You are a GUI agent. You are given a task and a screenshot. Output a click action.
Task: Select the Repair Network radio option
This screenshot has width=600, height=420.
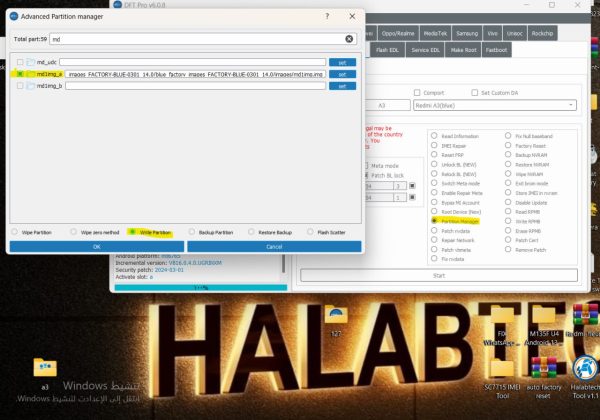click(434, 240)
